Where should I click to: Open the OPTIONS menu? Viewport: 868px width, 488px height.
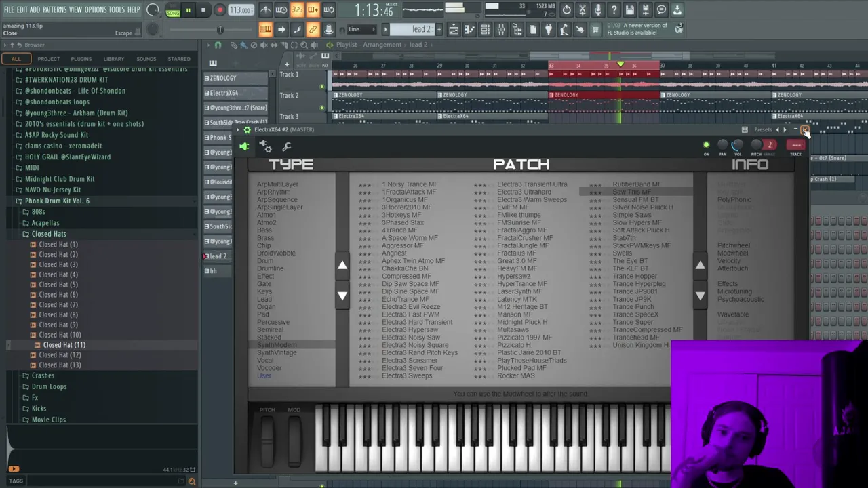[x=96, y=10]
